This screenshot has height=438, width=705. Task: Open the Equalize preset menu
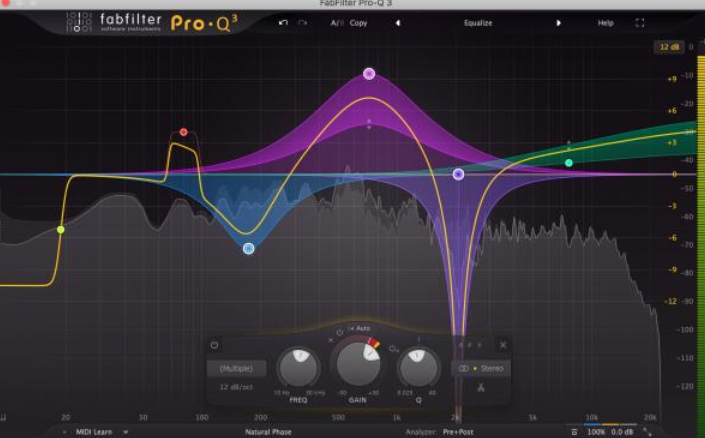478,23
